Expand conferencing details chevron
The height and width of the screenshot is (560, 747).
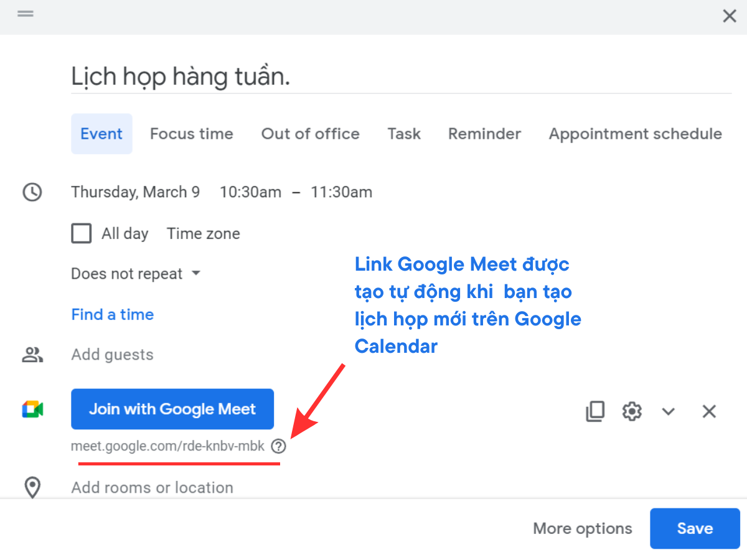(x=669, y=411)
